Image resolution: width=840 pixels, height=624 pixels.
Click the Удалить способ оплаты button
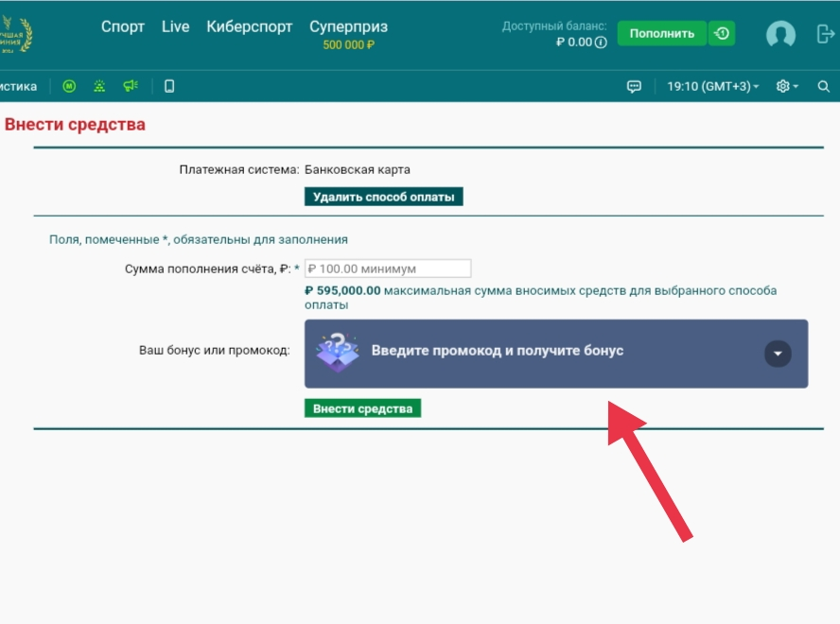383,197
